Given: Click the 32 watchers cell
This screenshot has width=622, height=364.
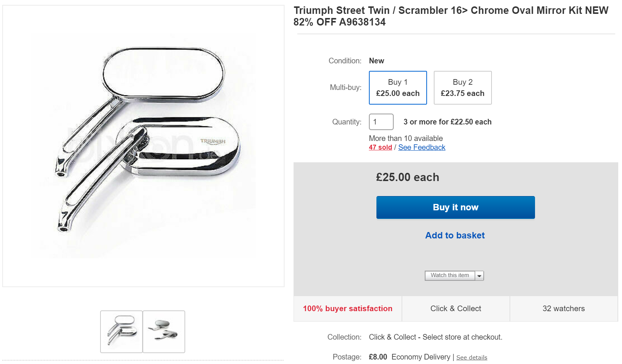Looking at the screenshot, I should [x=564, y=309].
